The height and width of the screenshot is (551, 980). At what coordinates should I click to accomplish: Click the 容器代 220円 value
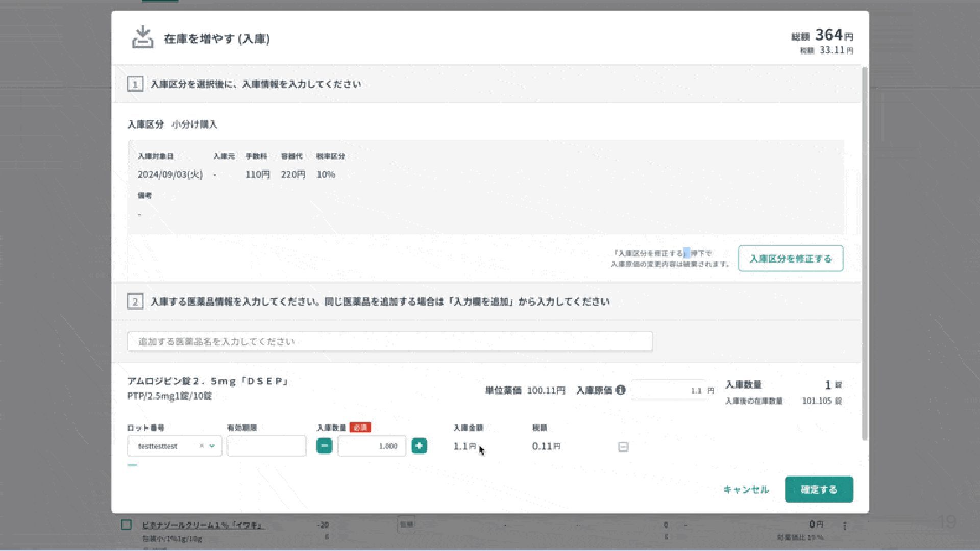tap(293, 174)
